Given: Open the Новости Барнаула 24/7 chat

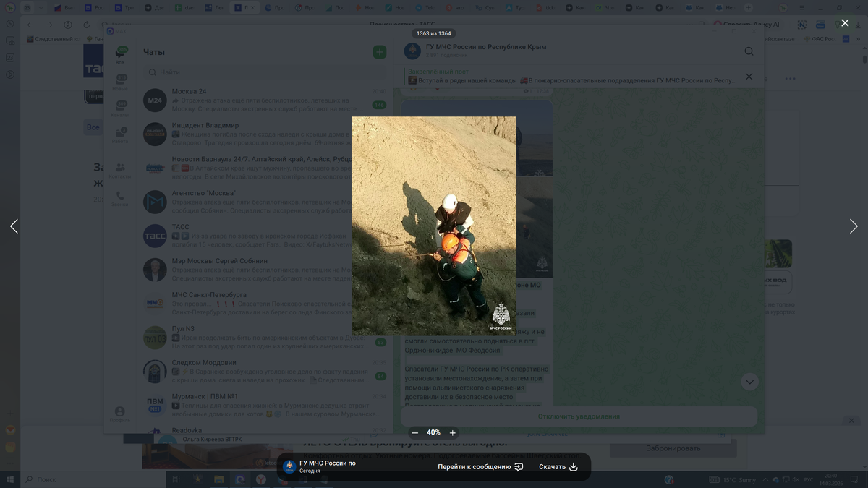Looking at the screenshot, I should click(x=265, y=168).
